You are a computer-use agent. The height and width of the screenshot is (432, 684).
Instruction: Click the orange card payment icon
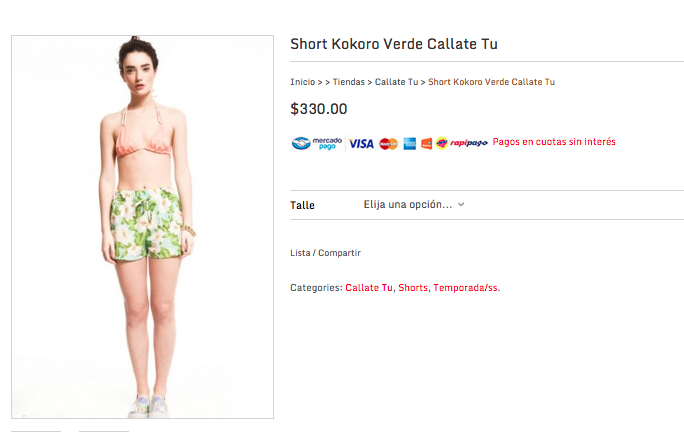[x=426, y=144]
